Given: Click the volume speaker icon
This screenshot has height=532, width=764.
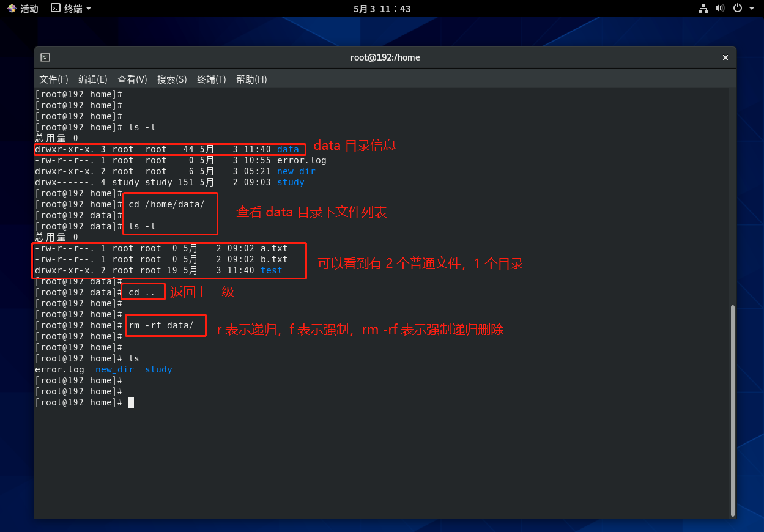Looking at the screenshot, I should click(720, 9).
